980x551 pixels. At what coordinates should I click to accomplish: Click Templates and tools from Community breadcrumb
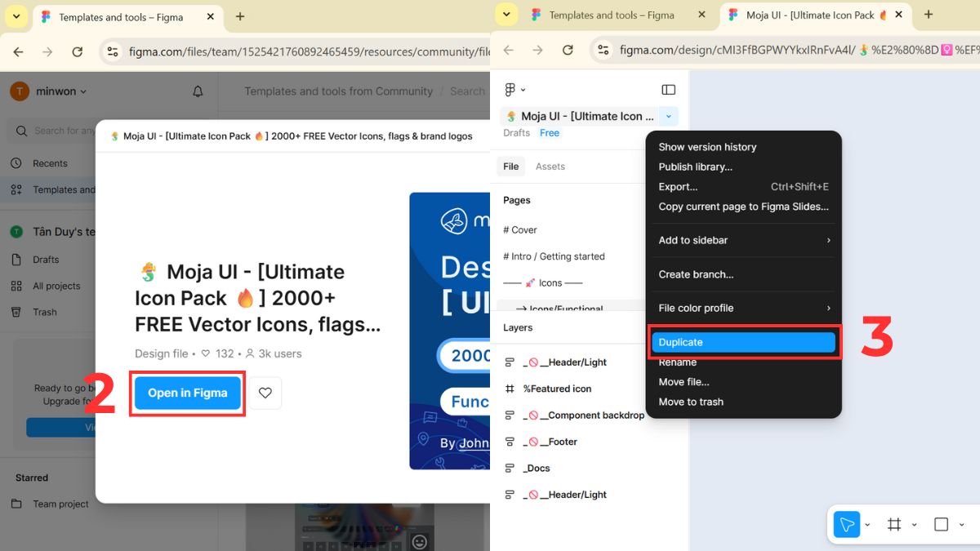coord(339,91)
